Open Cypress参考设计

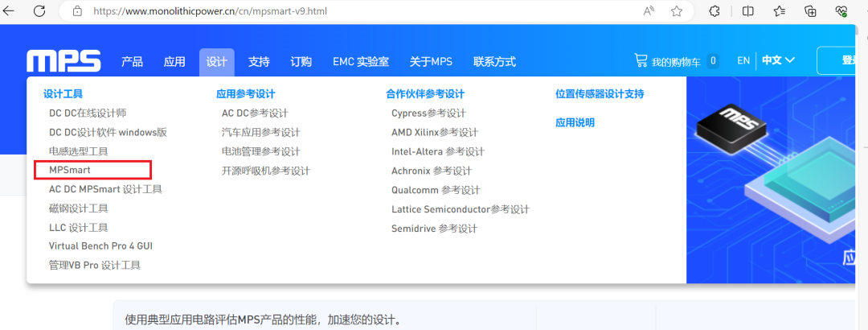click(428, 113)
